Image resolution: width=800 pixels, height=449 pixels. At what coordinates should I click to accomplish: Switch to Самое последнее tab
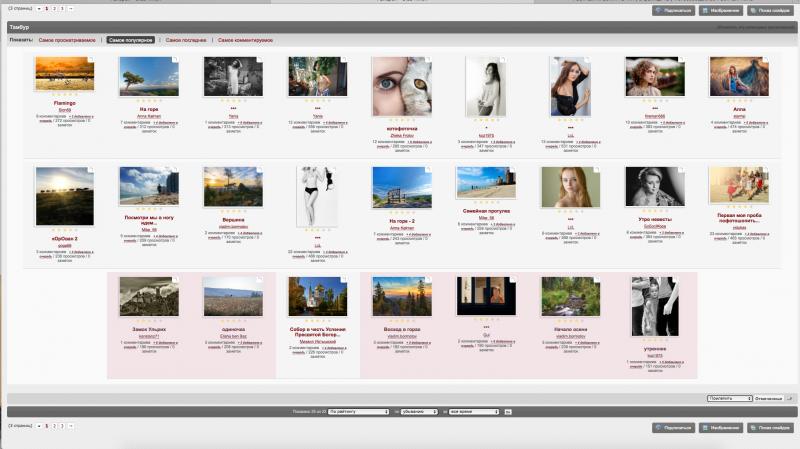[x=186, y=40]
